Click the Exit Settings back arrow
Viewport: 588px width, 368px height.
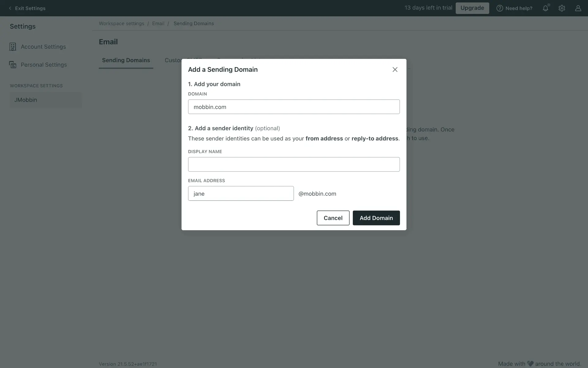10,8
